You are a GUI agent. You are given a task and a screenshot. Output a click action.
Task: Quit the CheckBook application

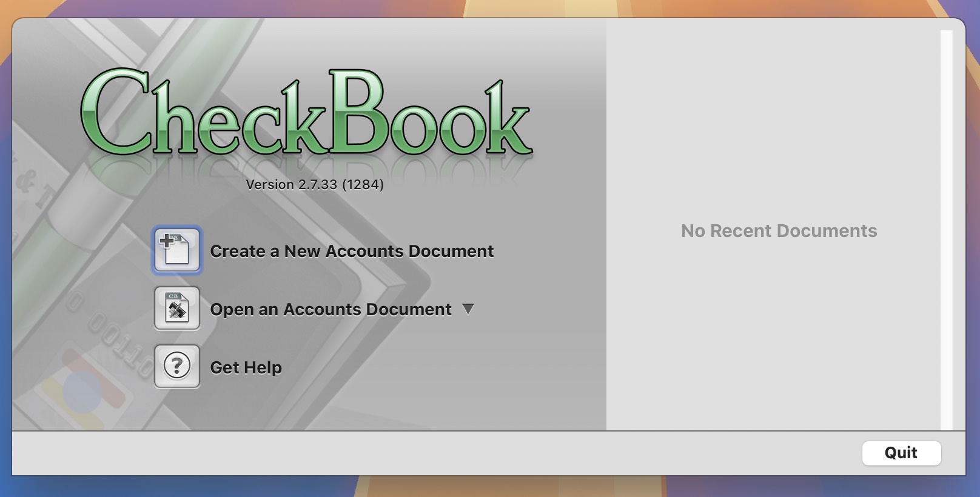point(901,453)
